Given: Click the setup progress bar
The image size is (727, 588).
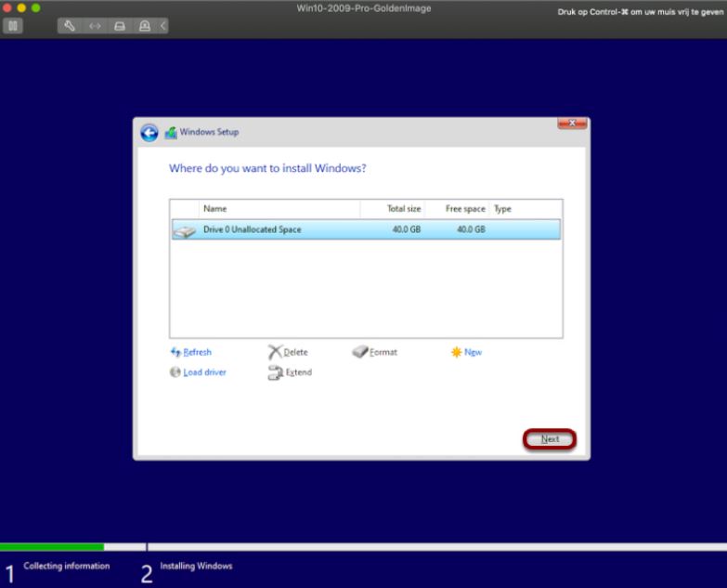Looking at the screenshot, I should click(x=364, y=547).
